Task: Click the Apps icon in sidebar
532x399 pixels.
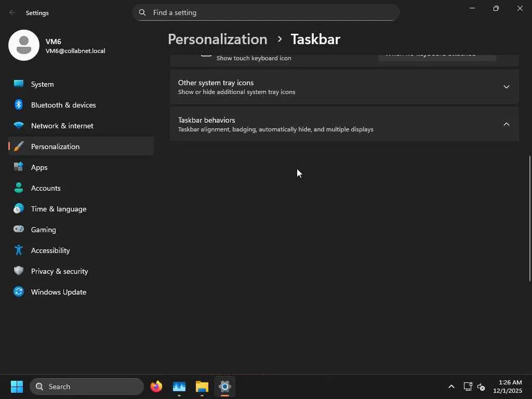Action: 19,167
